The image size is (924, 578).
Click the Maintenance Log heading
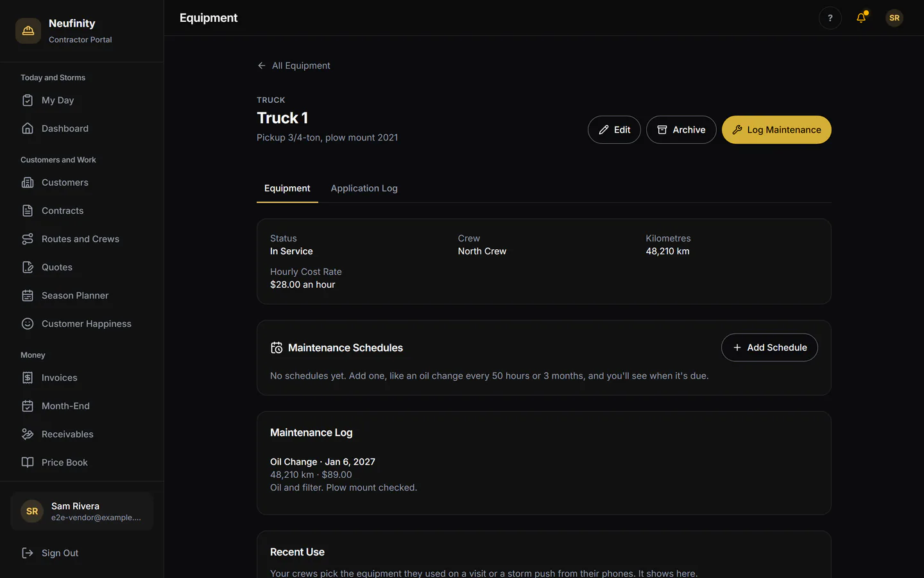311,432
